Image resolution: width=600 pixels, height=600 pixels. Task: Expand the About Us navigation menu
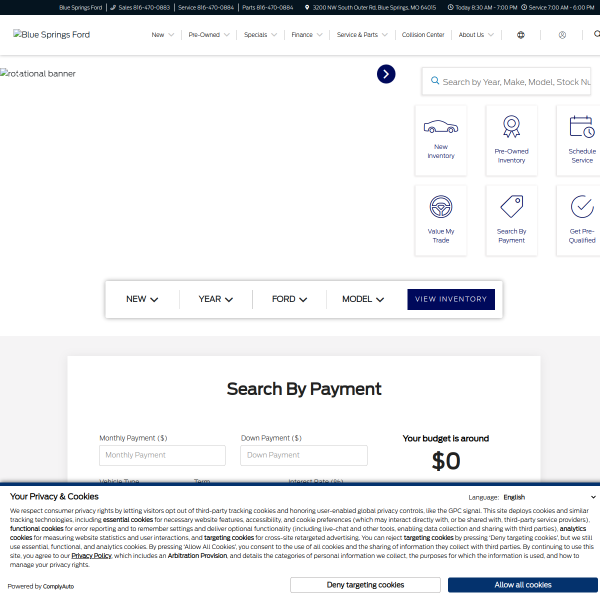(x=476, y=35)
